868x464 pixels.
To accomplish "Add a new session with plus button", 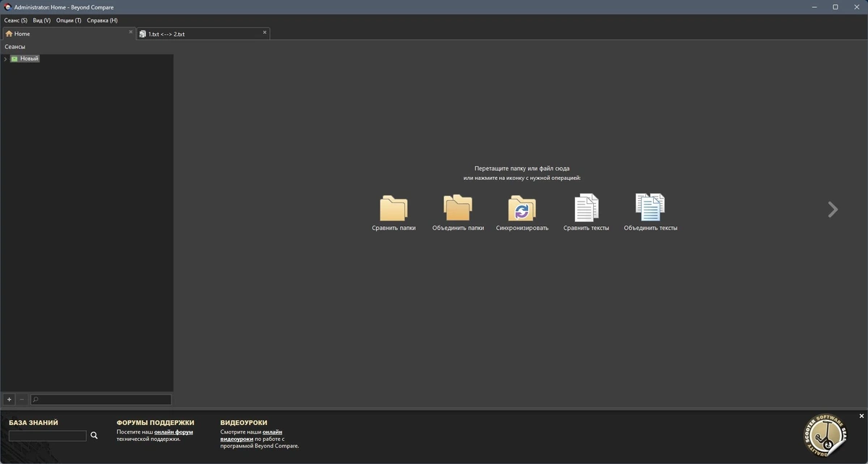I will 9,399.
